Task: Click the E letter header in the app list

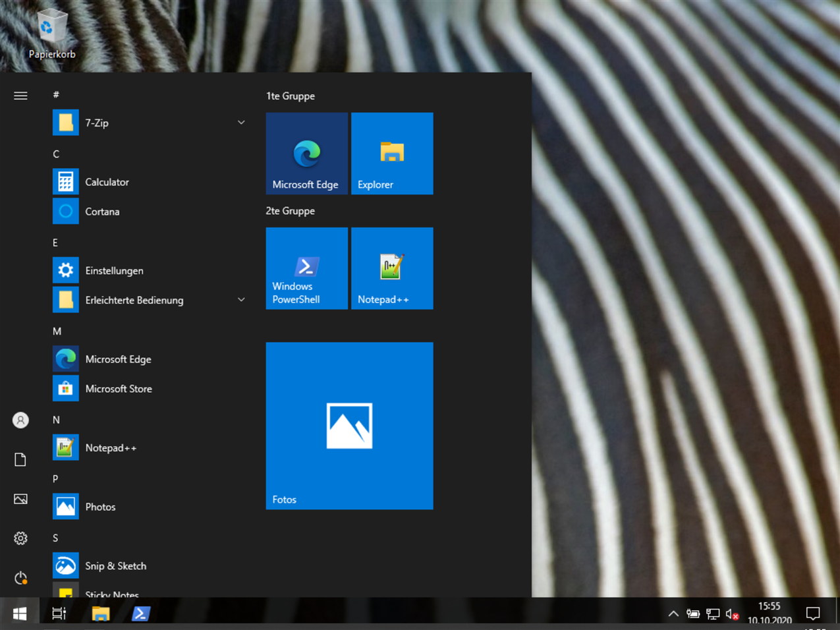Action: (x=55, y=243)
